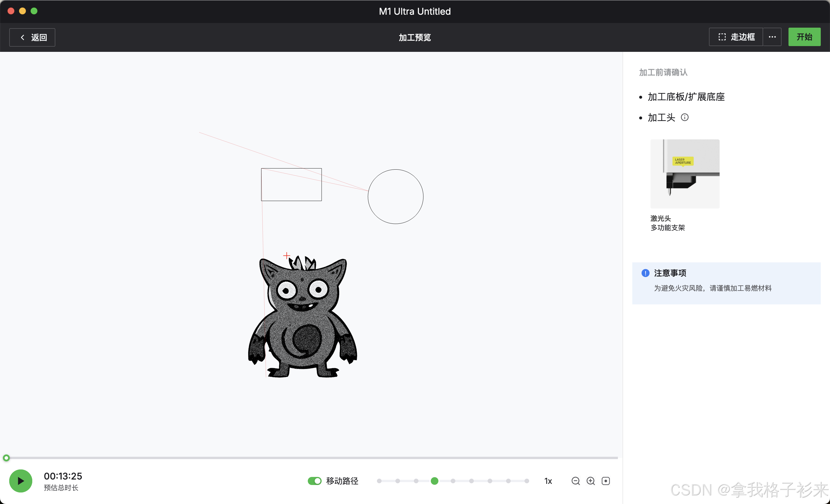Click the blue alert icon in 注意事项 panel

645,273
